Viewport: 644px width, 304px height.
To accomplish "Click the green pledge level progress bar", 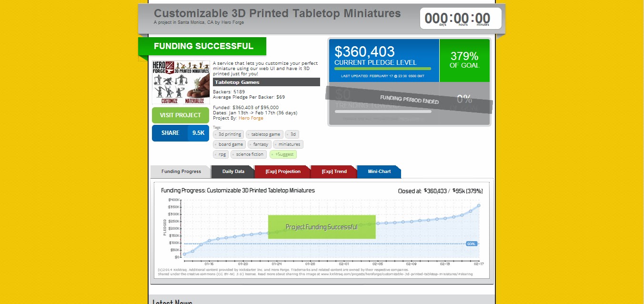I will [383, 69].
